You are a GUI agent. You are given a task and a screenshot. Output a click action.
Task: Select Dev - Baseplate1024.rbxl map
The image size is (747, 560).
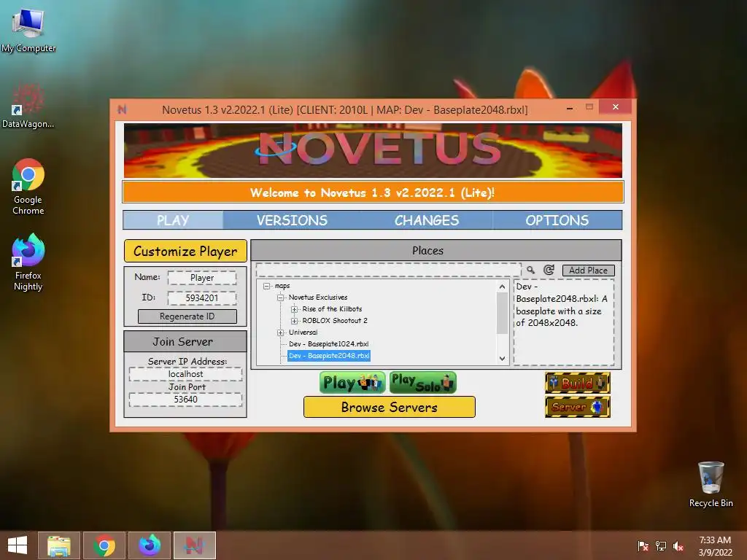(x=329, y=344)
